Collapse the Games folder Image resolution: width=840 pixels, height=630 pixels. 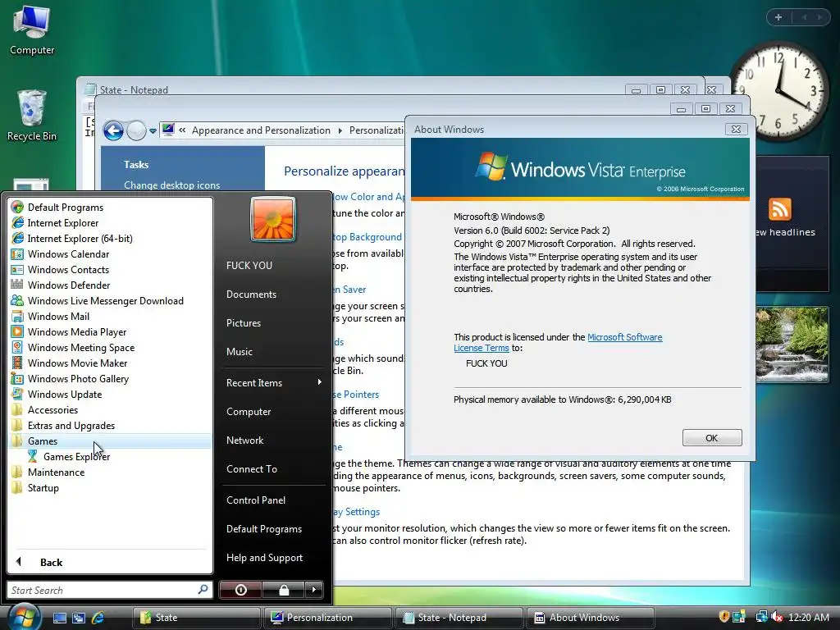pyautogui.click(x=43, y=441)
